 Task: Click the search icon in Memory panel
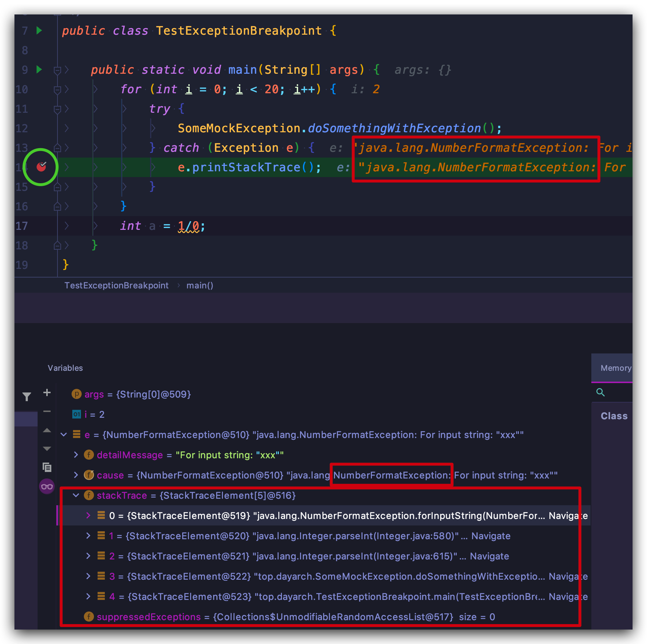(x=600, y=392)
